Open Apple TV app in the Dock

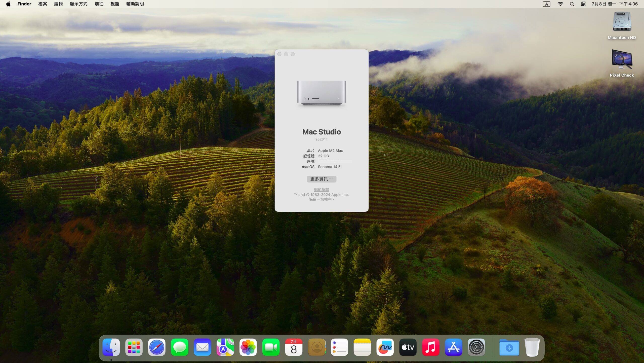coord(408,347)
